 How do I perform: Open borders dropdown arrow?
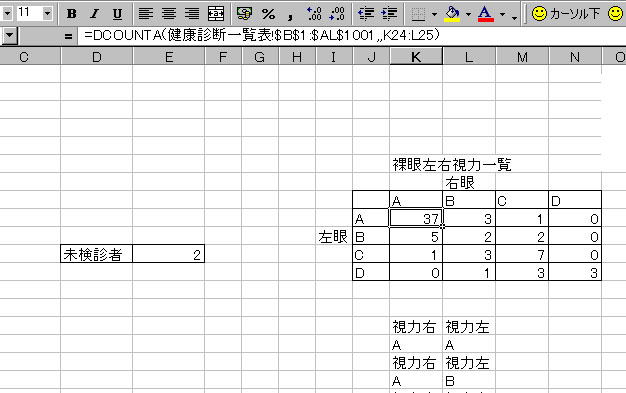pyautogui.click(x=434, y=15)
